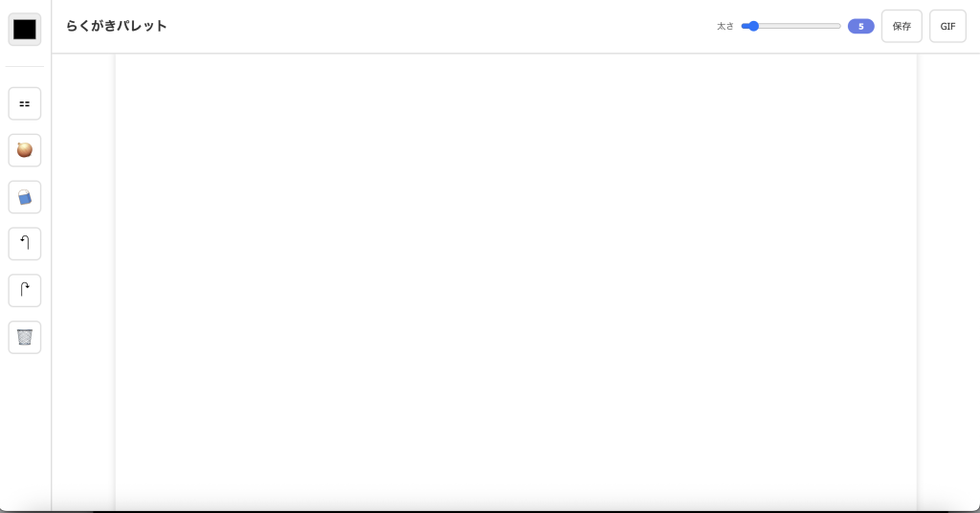Viewport: 980px width, 513px height.
Task: Click the right end of the 太さ slider track
Action: coord(838,26)
